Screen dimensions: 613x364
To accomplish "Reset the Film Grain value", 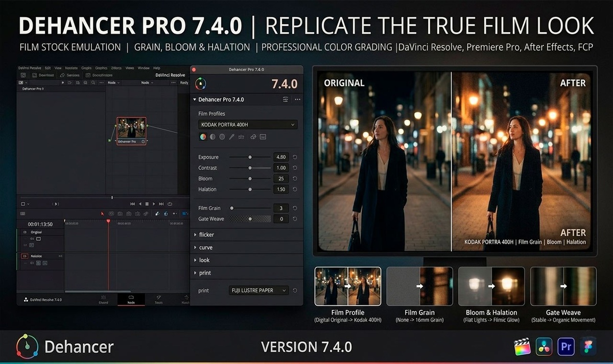I will [295, 208].
